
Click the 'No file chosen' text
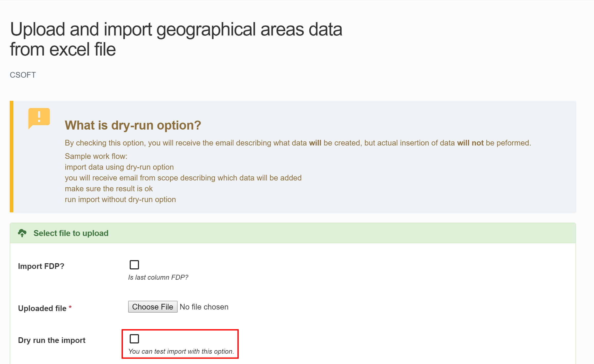204,307
